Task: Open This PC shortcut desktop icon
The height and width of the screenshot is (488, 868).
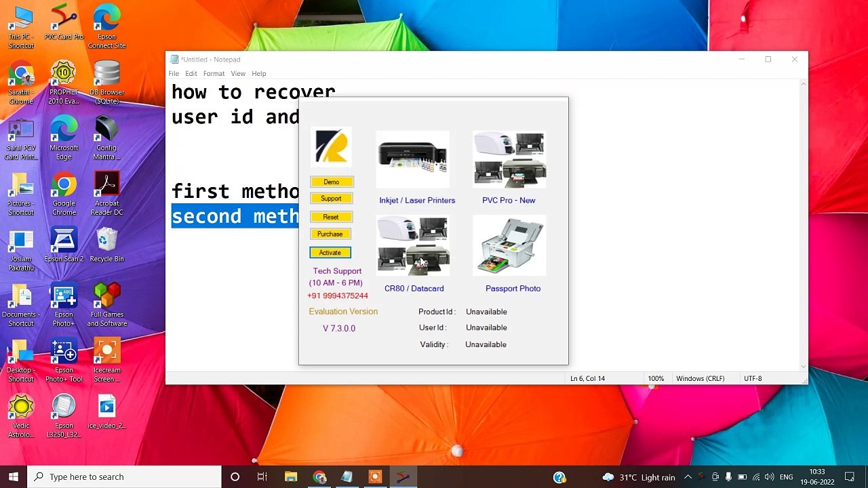Action: tap(21, 27)
